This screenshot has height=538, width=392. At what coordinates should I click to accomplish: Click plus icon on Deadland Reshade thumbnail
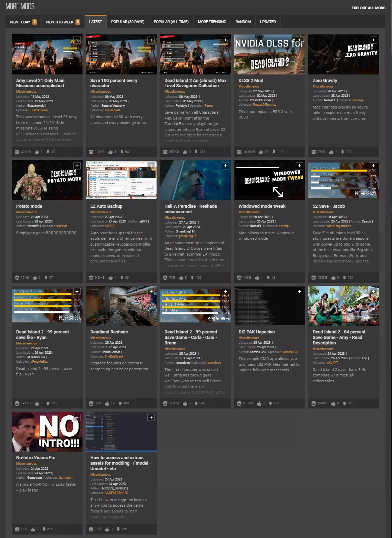coord(151,292)
